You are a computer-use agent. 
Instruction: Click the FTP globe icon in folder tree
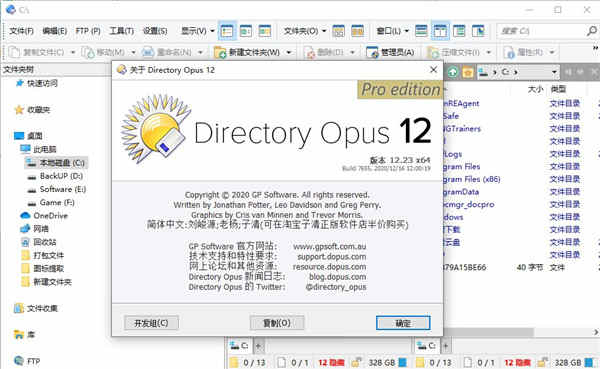[x=19, y=361]
